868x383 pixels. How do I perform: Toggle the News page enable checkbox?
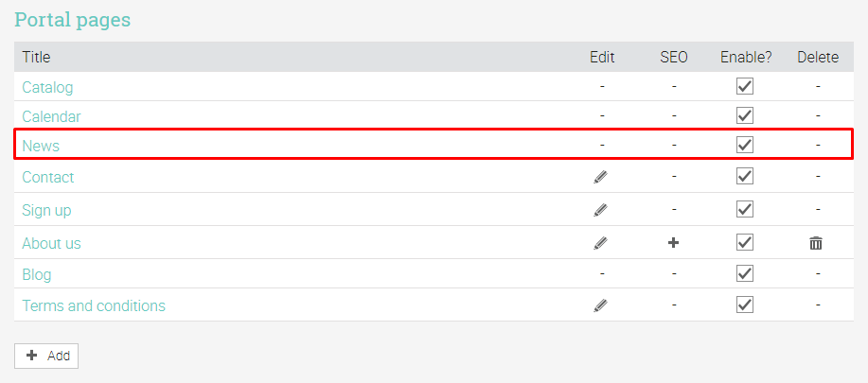pyautogui.click(x=745, y=146)
